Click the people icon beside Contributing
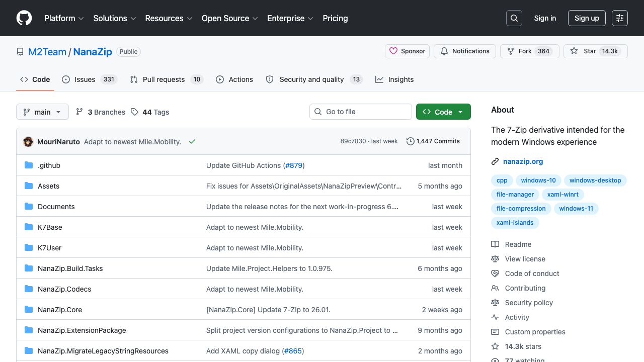The height and width of the screenshot is (362, 644). 495,288
